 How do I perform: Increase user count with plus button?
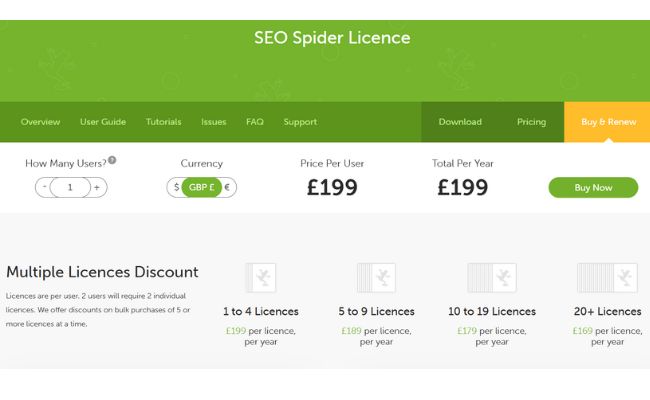(97, 187)
